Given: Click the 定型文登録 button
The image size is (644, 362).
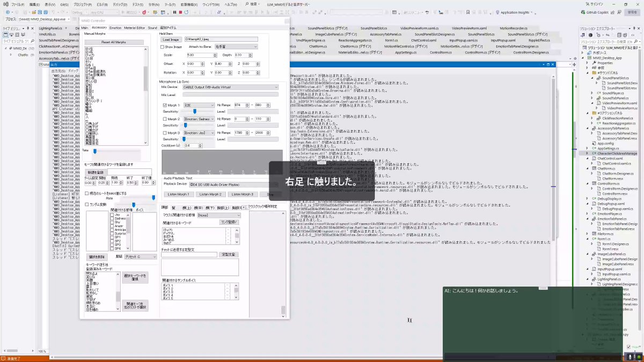Looking at the screenshot, I should [x=229, y=255].
